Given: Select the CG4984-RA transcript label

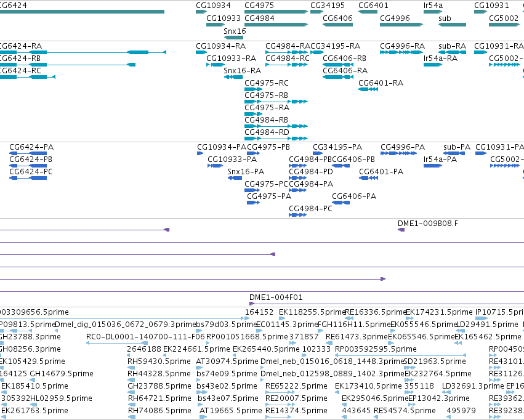Looking at the screenshot, I should tap(288, 46).
